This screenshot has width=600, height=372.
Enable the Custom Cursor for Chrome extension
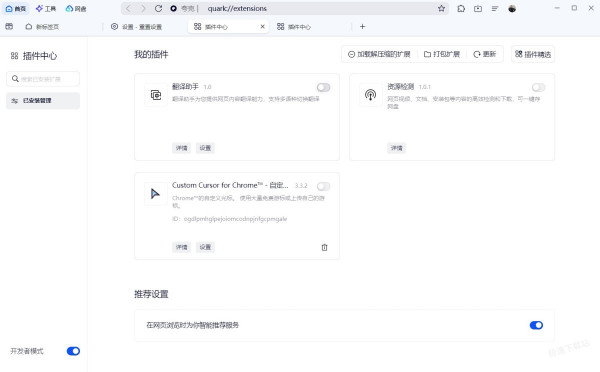323,186
